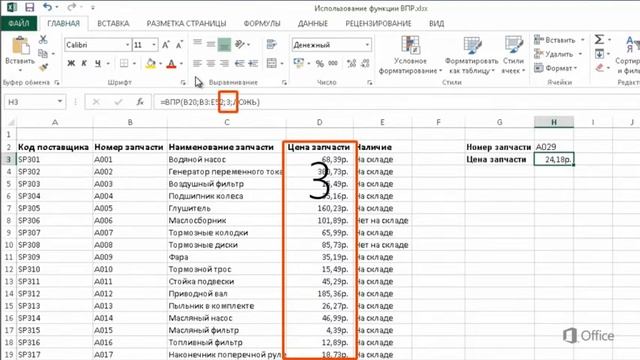Screen dimensions: 640x360
Task: Toggle italic К formatting
Action: coord(84,63)
